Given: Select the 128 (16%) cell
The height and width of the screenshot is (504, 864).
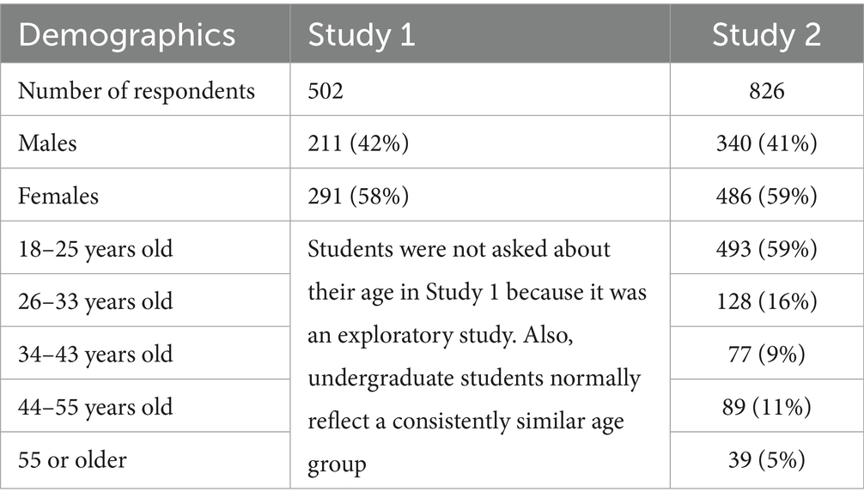Looking at the screenshot, I should (766, 301).
